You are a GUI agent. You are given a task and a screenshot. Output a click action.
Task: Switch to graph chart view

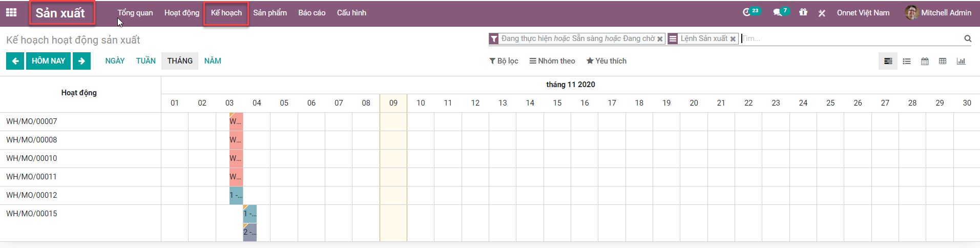[961, 61]
